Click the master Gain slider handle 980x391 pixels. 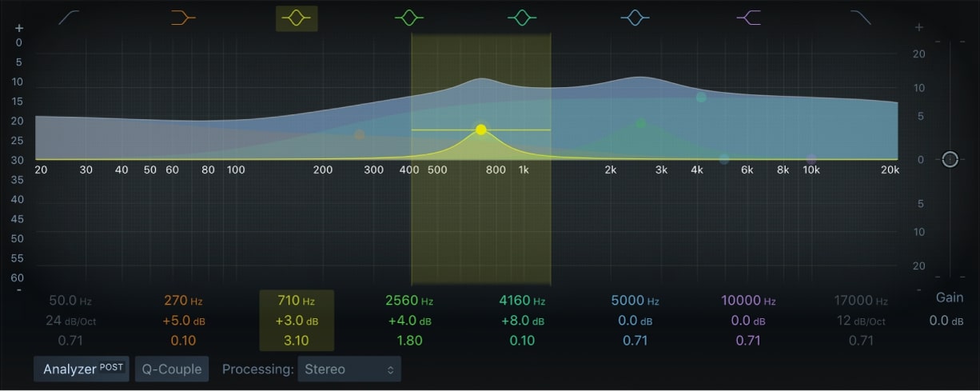pyautogui.click(x=949, y=159)
